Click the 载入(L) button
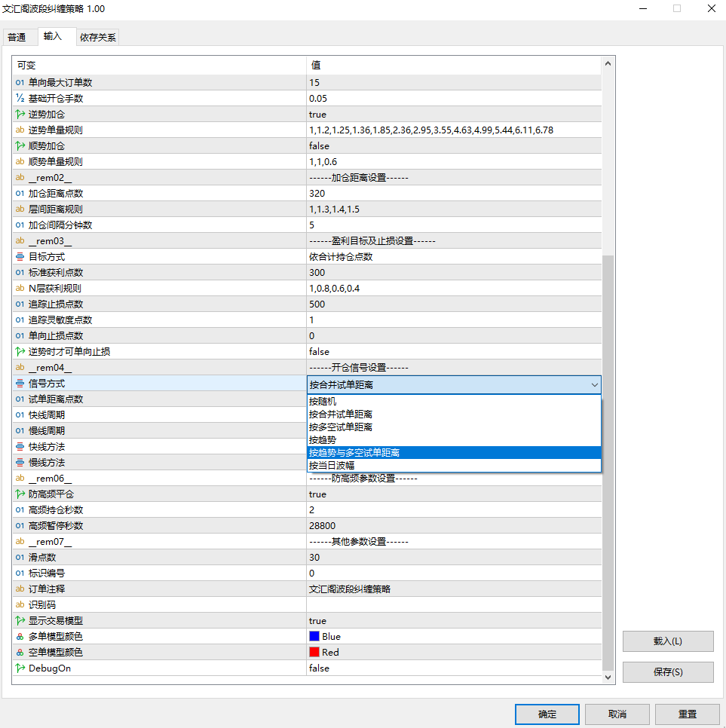The image size is (726, 728). (667, 641)
